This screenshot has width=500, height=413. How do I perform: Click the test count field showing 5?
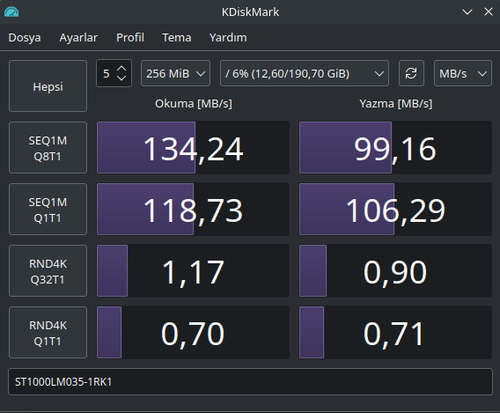[106, 73]
